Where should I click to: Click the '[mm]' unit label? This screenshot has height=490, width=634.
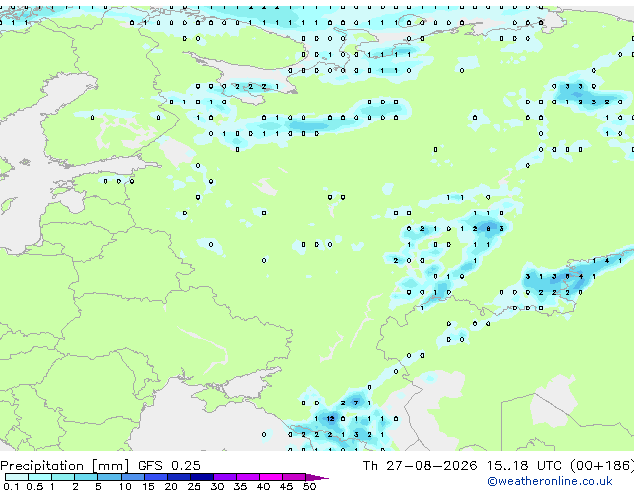pyautogui.click(x=110, y=466)
